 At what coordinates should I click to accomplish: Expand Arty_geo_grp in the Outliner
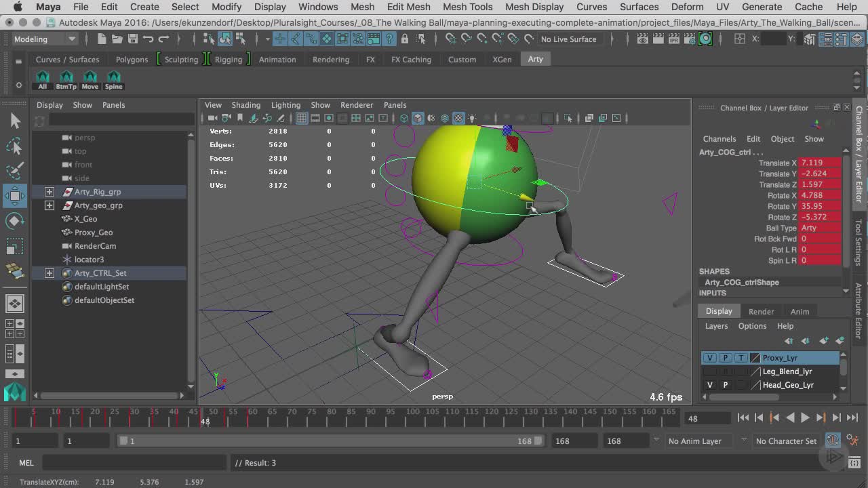pos(50,205)
